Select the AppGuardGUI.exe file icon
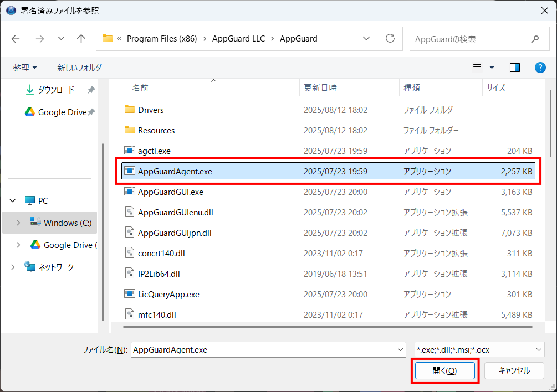 click(130, 192)
